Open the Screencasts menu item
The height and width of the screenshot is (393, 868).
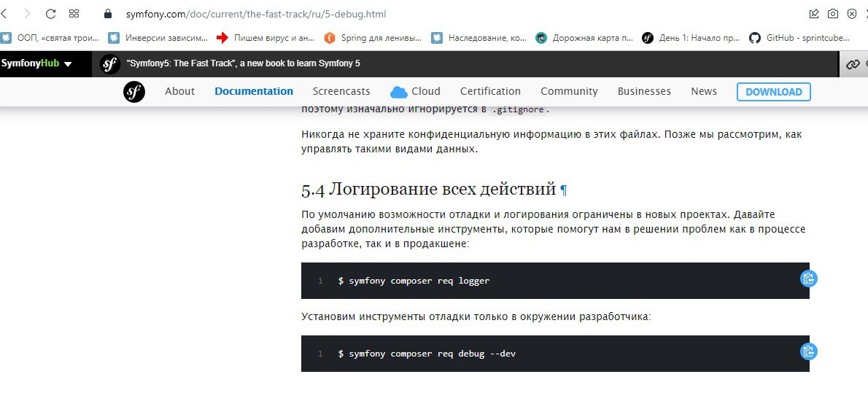point(341,91)
